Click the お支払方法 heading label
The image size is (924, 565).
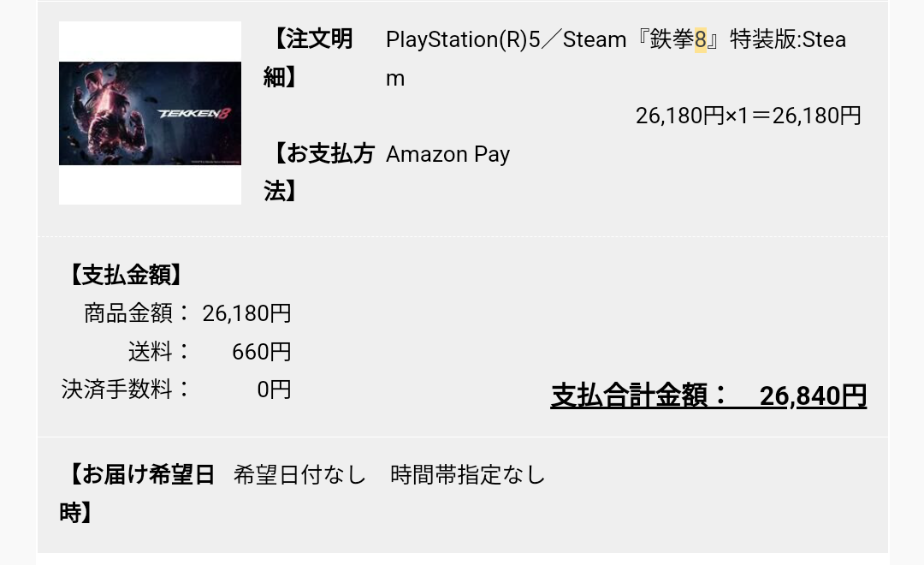(319, 172)
